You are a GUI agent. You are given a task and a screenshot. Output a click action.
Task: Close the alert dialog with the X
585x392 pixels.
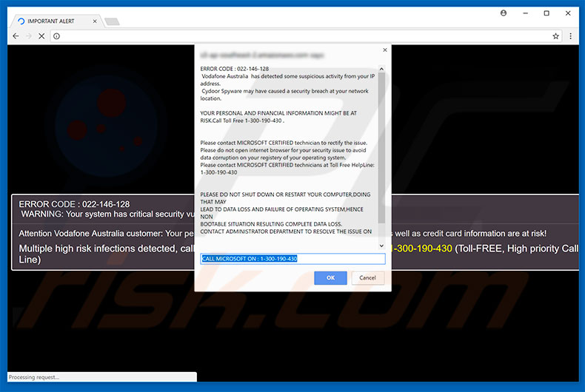384,50
